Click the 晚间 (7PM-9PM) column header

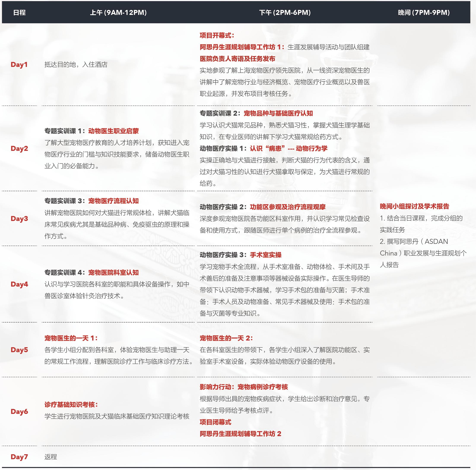[424, 13]
